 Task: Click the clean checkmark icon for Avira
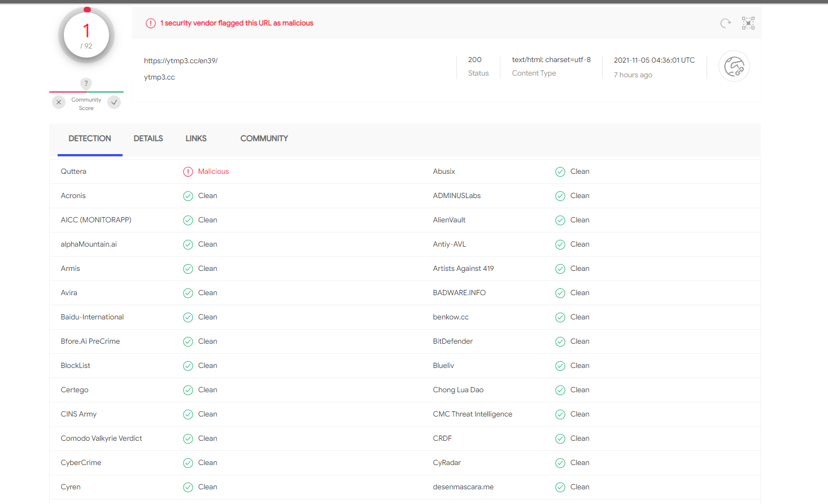(188, 293)
